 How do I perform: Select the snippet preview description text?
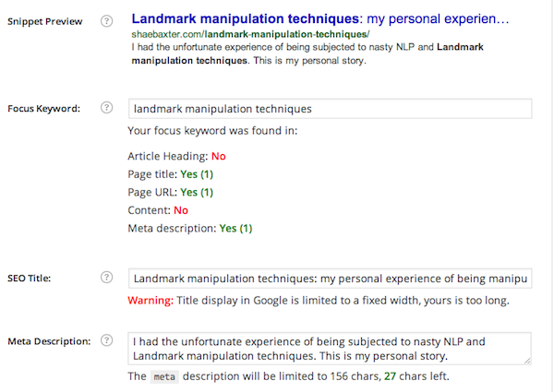[x=309, y=53]
